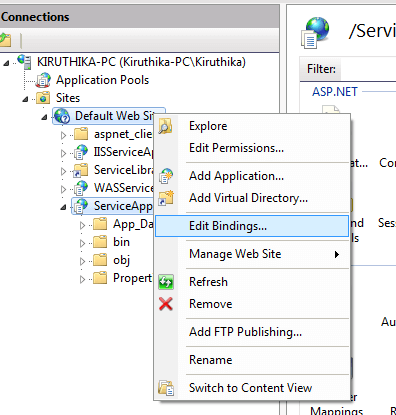The height and width of the screenshot is (415, 396).
Task: Click the Sites folder globe icon
Action: click(43, 98)
